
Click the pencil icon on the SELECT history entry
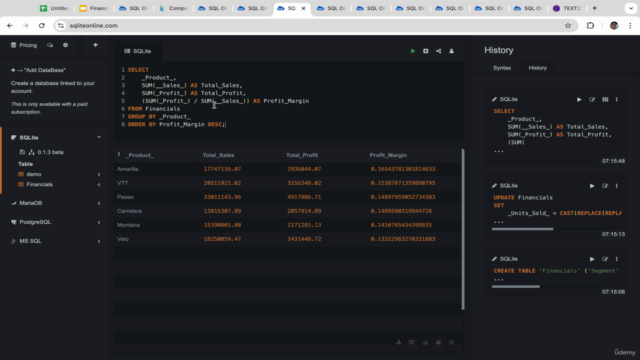494,99
